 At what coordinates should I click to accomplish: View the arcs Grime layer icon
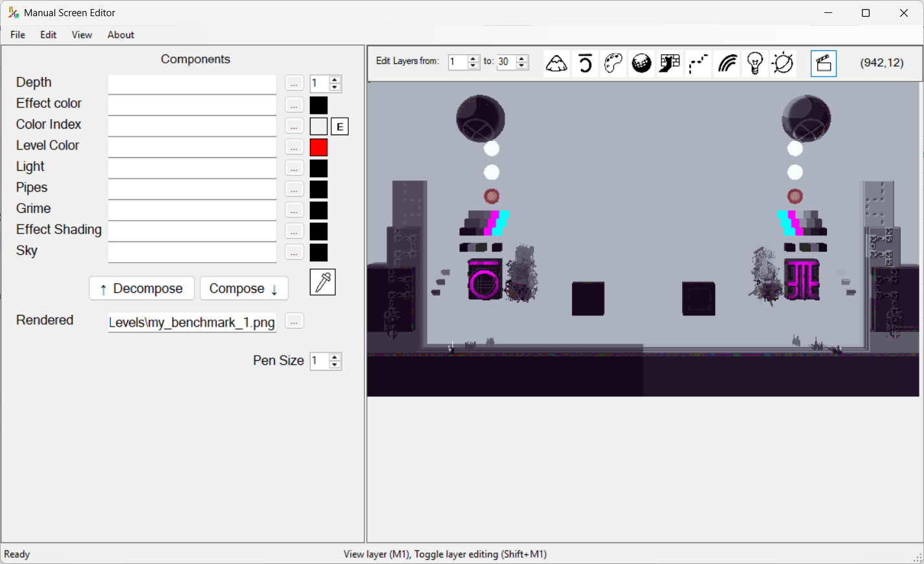726,63
